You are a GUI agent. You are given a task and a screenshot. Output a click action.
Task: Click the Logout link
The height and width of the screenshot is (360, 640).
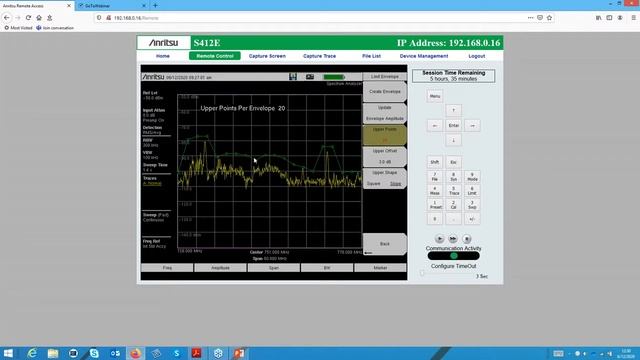click(476, 56)
